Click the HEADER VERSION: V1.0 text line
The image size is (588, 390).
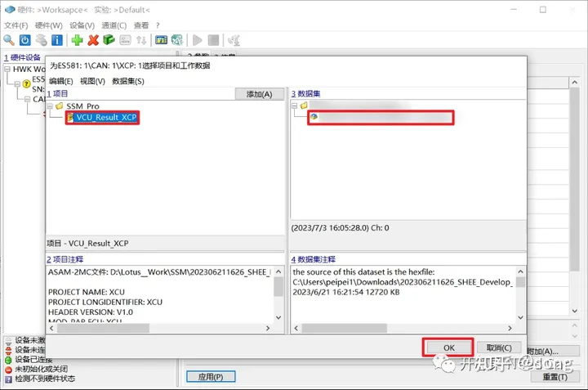tap(91, 312)
